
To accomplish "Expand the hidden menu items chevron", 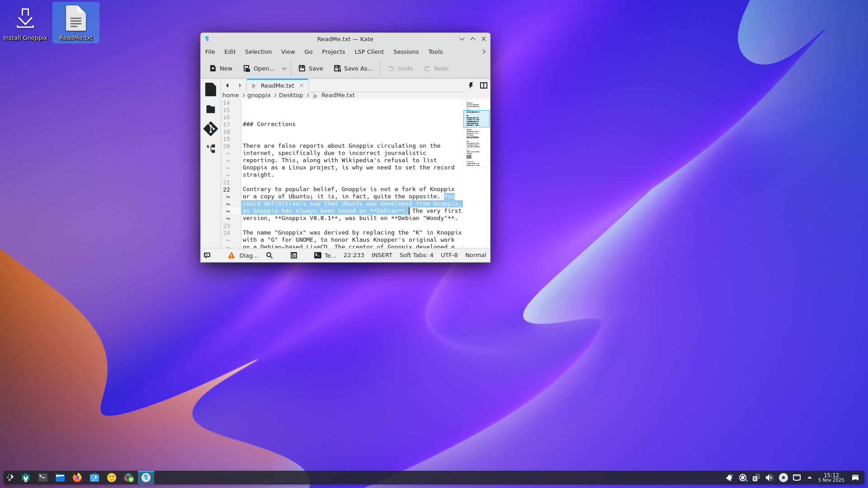I will (x=484, y=52).
